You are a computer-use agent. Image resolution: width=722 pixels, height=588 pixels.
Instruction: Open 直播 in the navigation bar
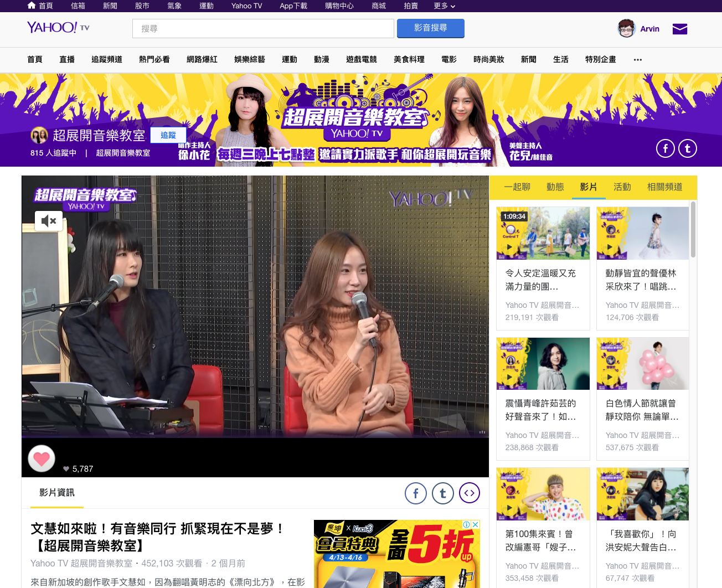(x=67, y=59)
